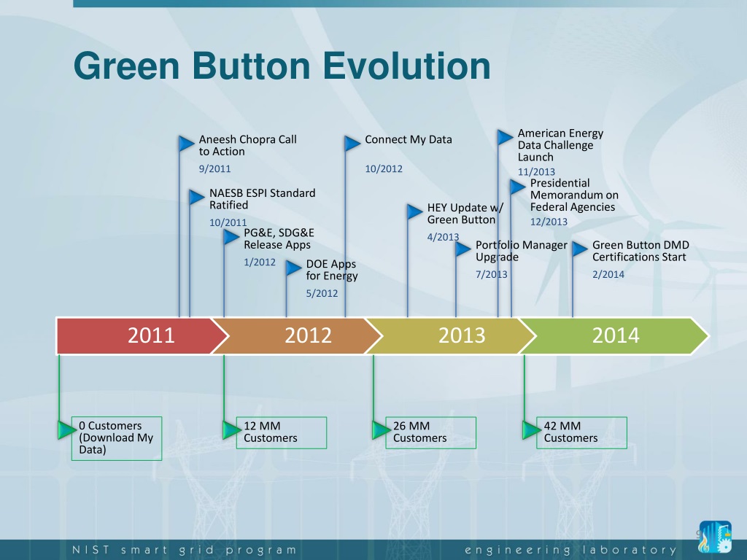Click the Aneesh Chopra Call to Action text
747x560 pixels.
click(x=248, y=145)
